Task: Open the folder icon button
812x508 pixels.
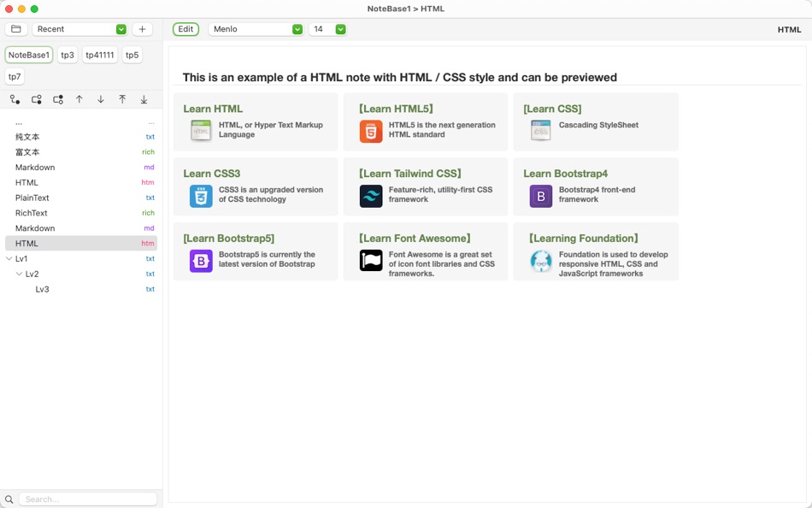Action: coord(16,29)
